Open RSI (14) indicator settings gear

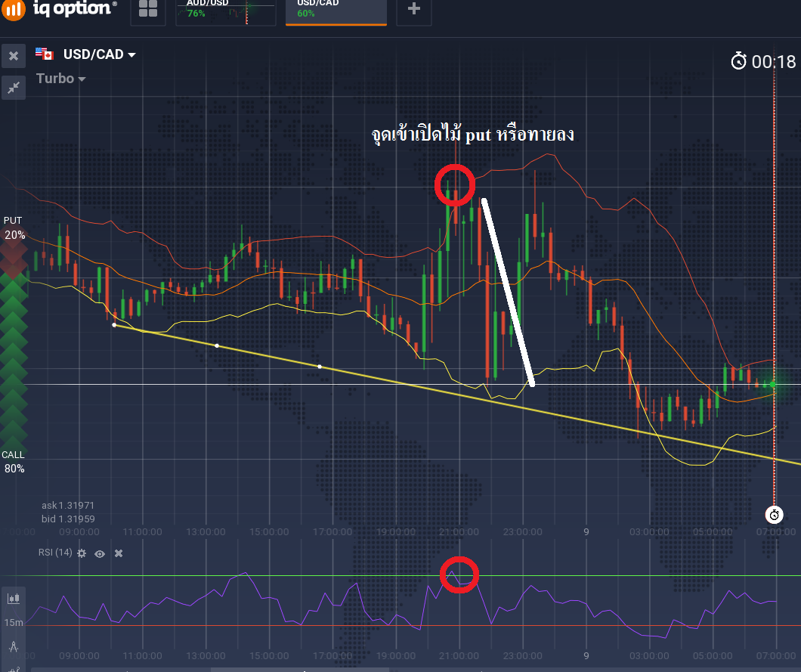point(82,553)
